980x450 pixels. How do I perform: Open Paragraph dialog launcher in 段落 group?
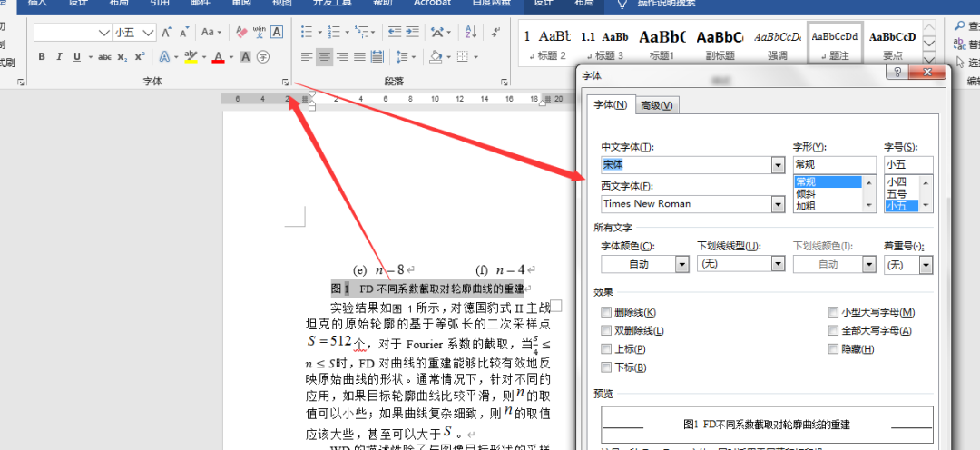tap(505, 82)
